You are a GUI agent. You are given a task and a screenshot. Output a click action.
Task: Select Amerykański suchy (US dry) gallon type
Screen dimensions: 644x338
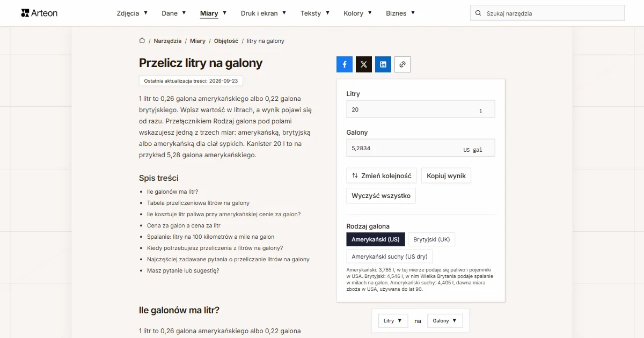(390, 256)
